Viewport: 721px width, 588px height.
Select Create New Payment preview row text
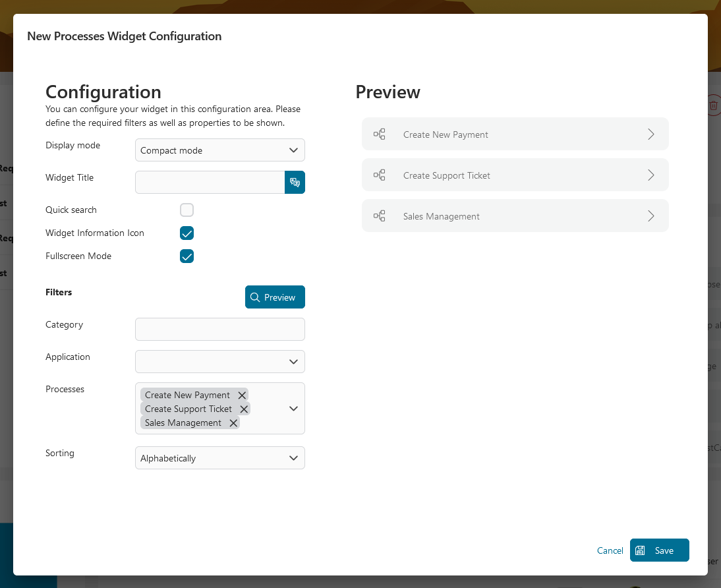(x=446, y=135)
